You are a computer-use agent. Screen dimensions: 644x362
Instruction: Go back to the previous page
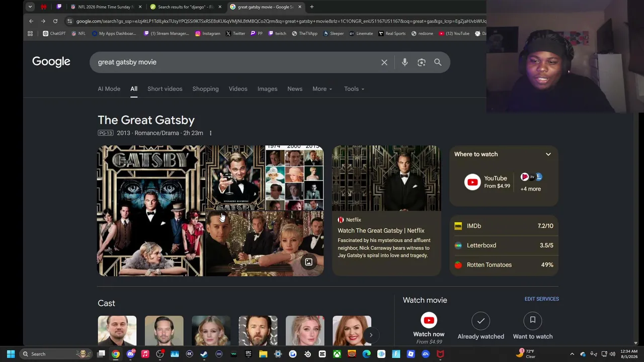[x=31, y=21]
